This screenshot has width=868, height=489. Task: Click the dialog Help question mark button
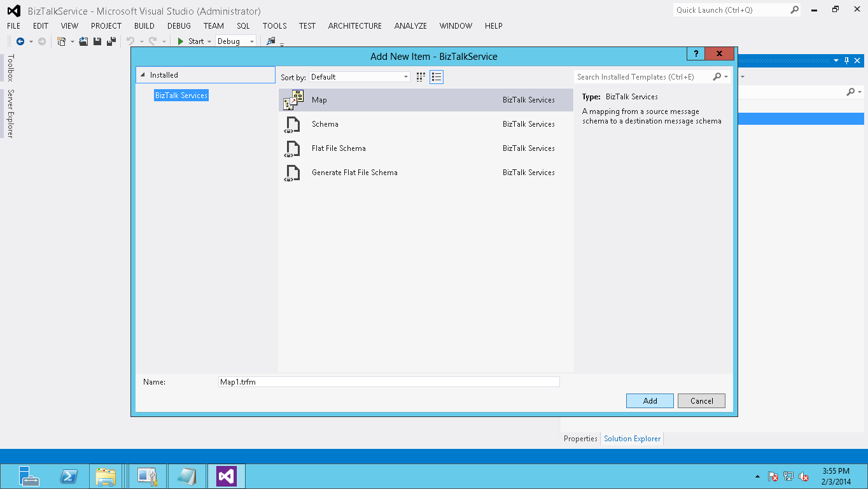(696, 54)
